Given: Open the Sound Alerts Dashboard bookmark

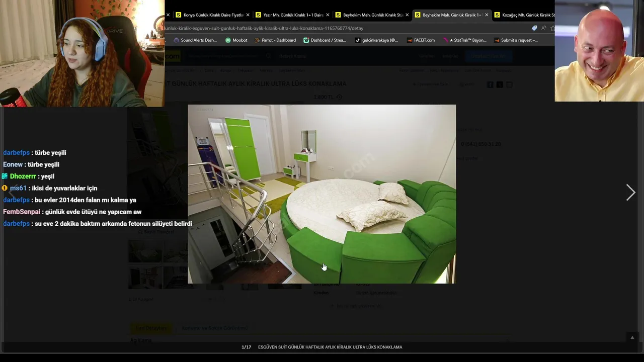Looking at the screenshot, I should click(x=195, y=40).
